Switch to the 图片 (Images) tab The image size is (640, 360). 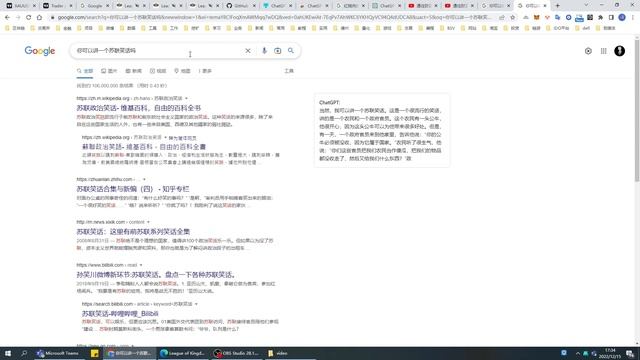pos(109,71)
